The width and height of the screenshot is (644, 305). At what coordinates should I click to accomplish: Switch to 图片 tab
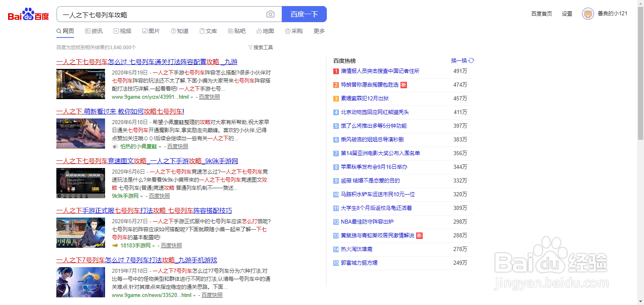[151, 31]
